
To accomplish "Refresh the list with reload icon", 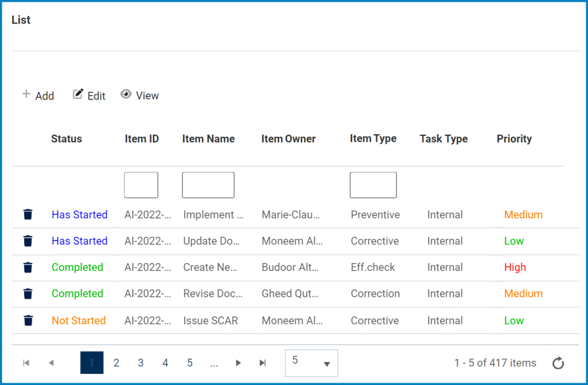I will 558,363.
